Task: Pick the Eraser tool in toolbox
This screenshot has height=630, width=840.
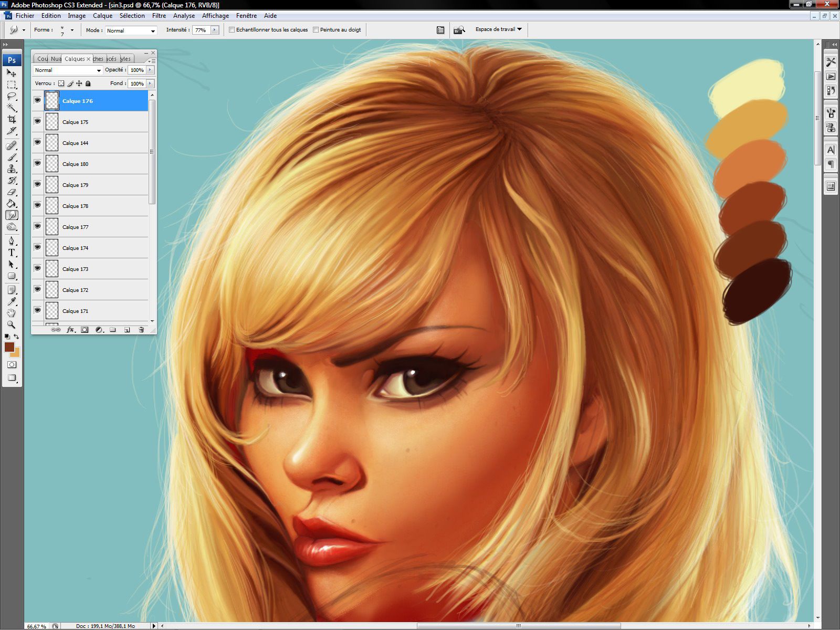Action: click(x=12, y=192)
